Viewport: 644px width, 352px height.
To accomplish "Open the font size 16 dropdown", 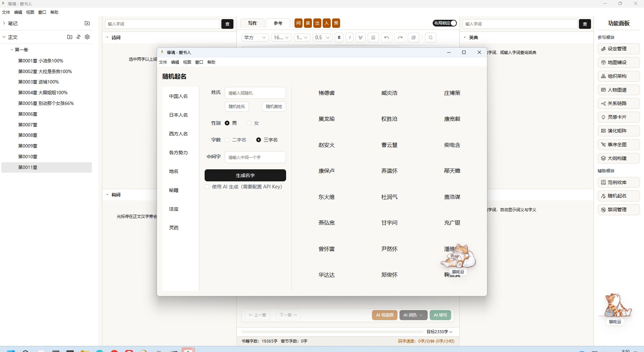I will [x=281, y=38].
